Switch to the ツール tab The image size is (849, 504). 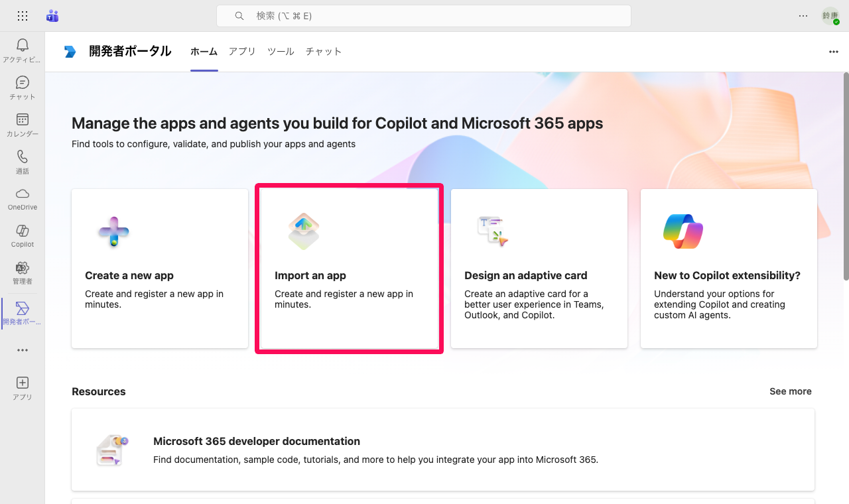pyautogui.click(x=281, y=52)
